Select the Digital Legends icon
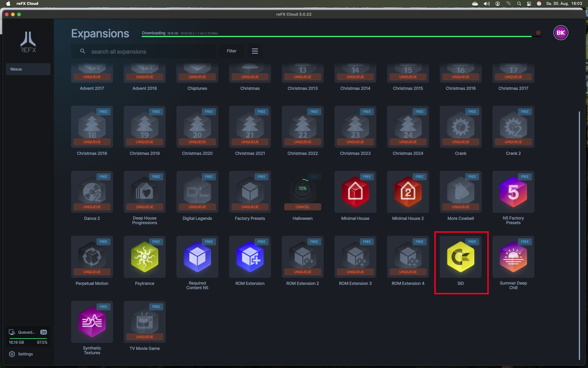Image resolution: width=588 pixels, height=368 pixels. point(197,191)
